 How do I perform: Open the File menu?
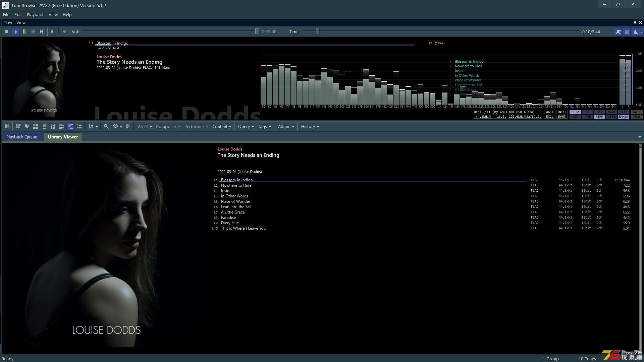6,14
